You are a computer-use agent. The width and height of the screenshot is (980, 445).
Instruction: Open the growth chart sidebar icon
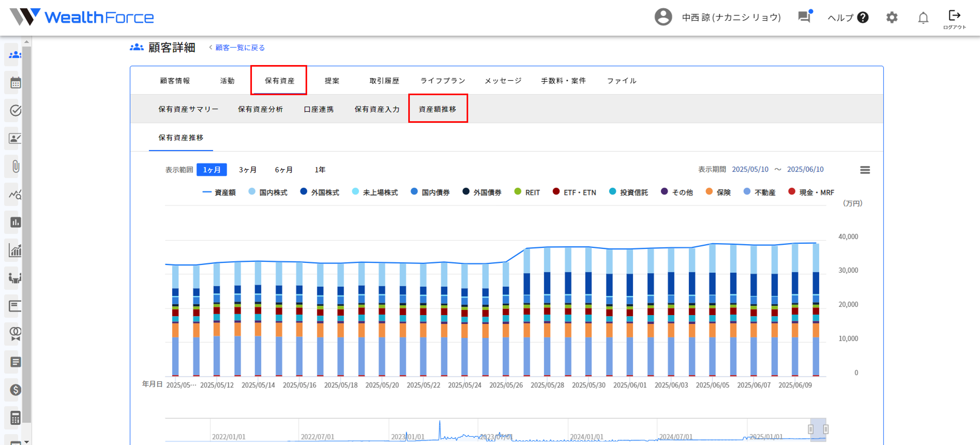pos(15,250)
